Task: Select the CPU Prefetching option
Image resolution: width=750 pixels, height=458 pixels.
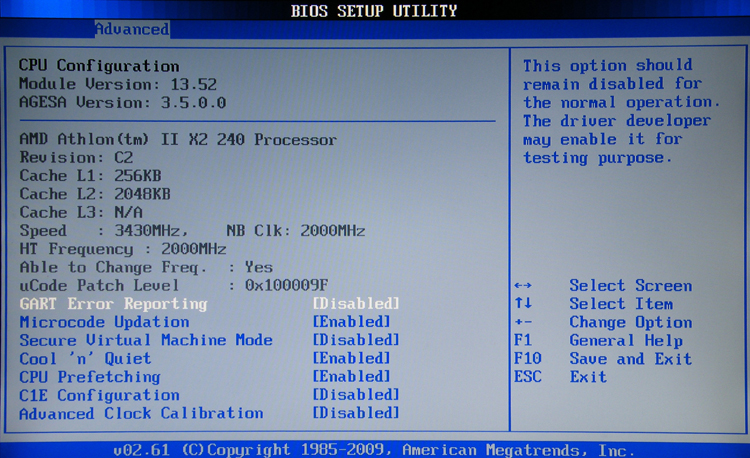Action: [x=90, y=377]
